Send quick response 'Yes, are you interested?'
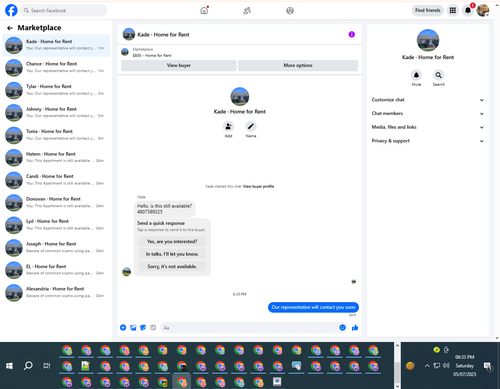 (x=172, y=241)
